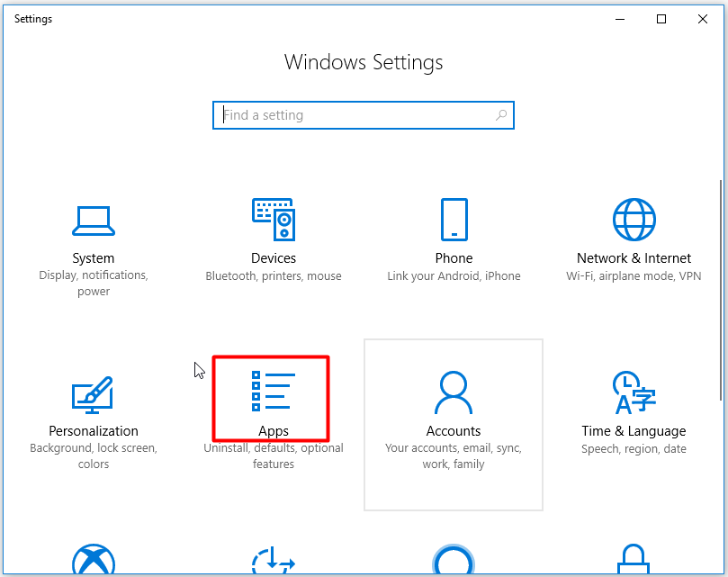Click the Accounts label
728x577 pixels.
pyautogui.click(x=454, y=430)
